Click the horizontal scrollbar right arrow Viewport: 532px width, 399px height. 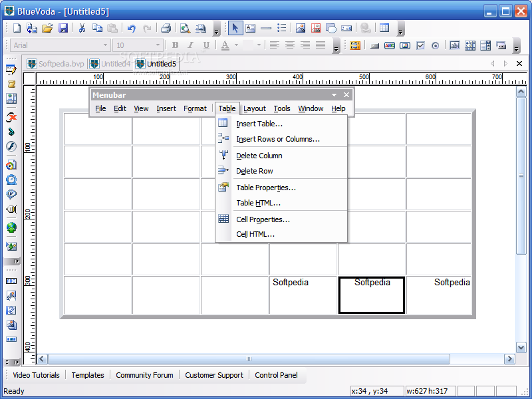509,359
